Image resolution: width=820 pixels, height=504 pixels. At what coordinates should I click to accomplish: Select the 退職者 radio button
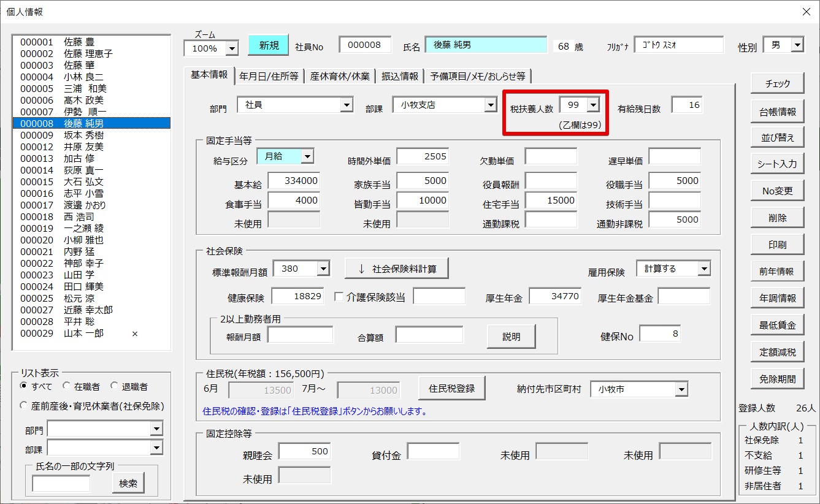click(114, 386)
